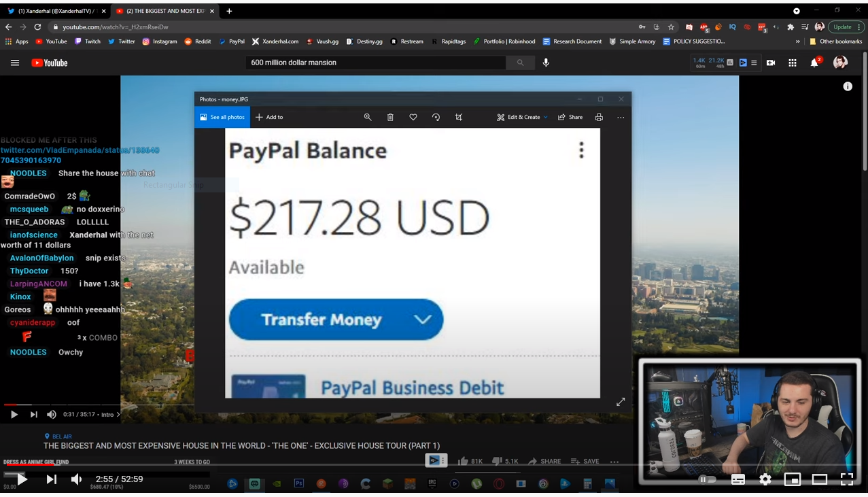Open Intro chapter chevron in inner player
868x497 pixels.
[x=118, y=414]
